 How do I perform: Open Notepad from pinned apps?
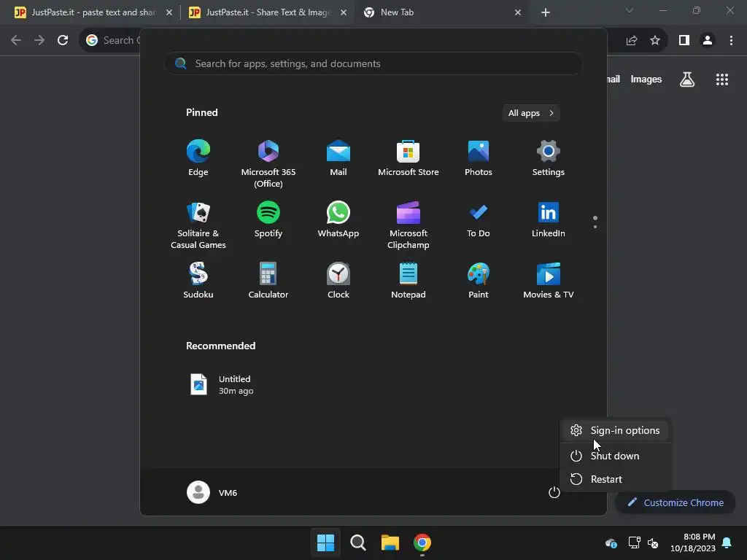coord(409,281)
